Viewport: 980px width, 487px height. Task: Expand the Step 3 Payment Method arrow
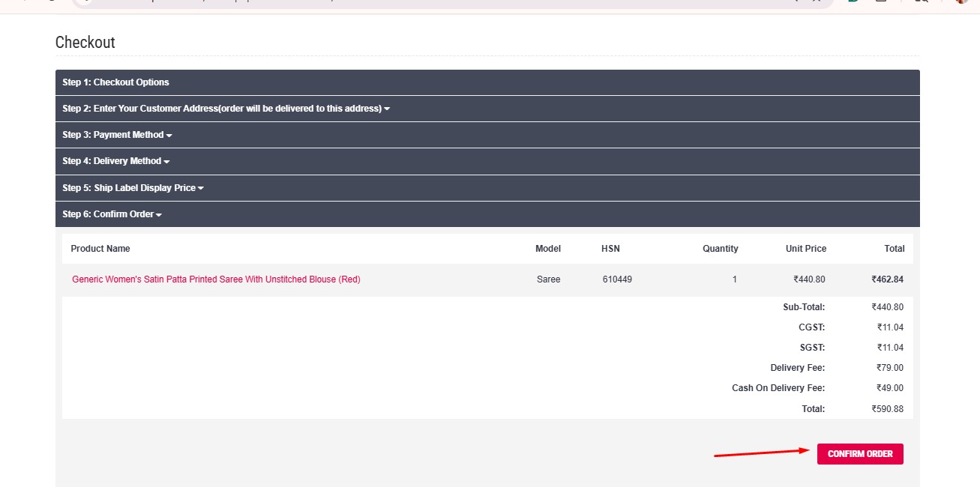169,136
